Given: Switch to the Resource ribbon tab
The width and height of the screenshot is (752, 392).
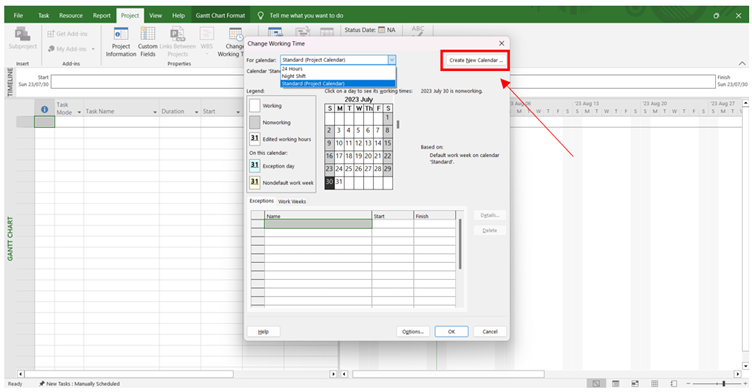Looking at the screenshot, I should (71, 15).
